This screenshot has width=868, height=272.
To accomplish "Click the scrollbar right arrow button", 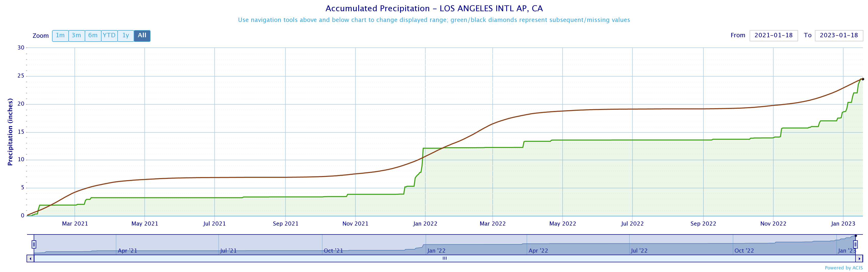I will pos(859,258).
